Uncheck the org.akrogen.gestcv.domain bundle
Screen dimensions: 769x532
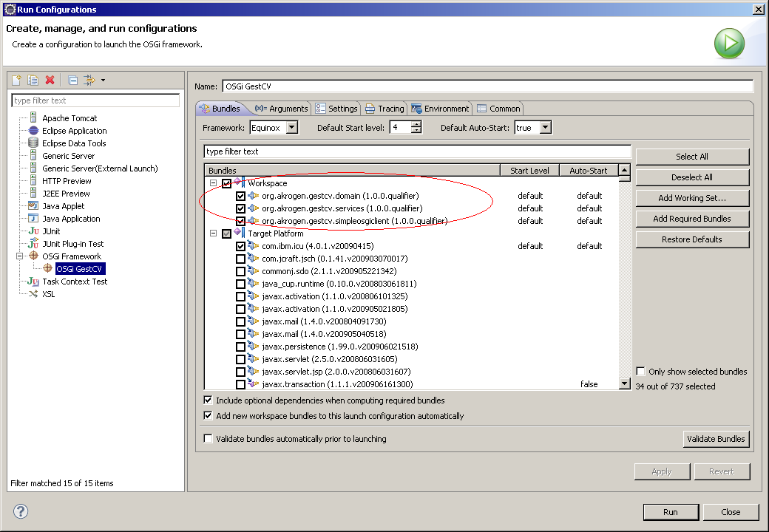[x=240, y=197]
